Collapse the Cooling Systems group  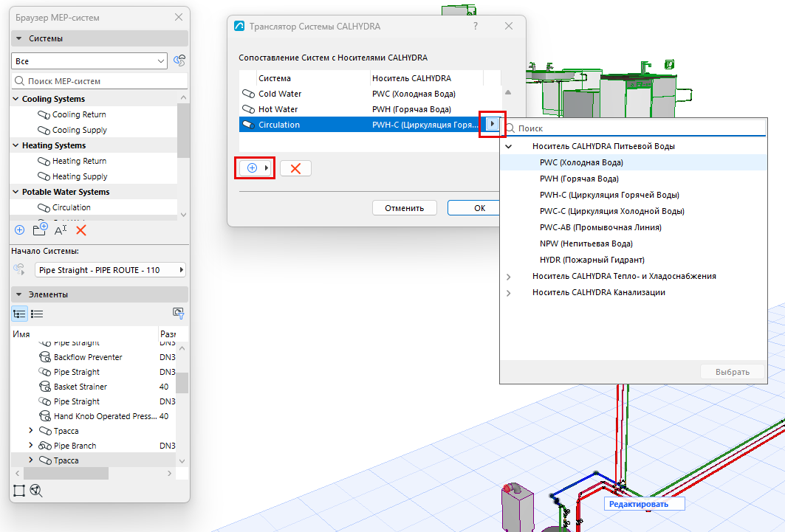click(16, 99)
